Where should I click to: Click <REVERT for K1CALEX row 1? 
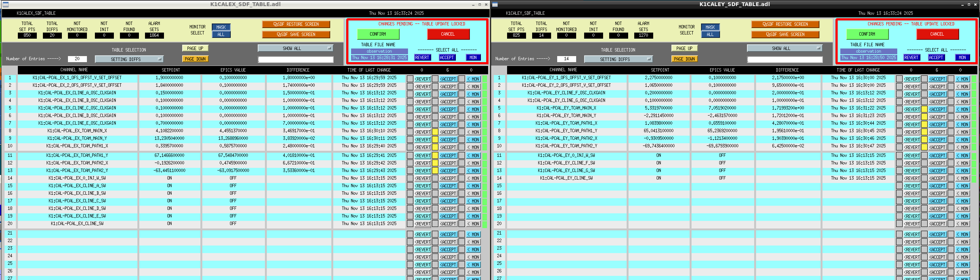[422, 79]
